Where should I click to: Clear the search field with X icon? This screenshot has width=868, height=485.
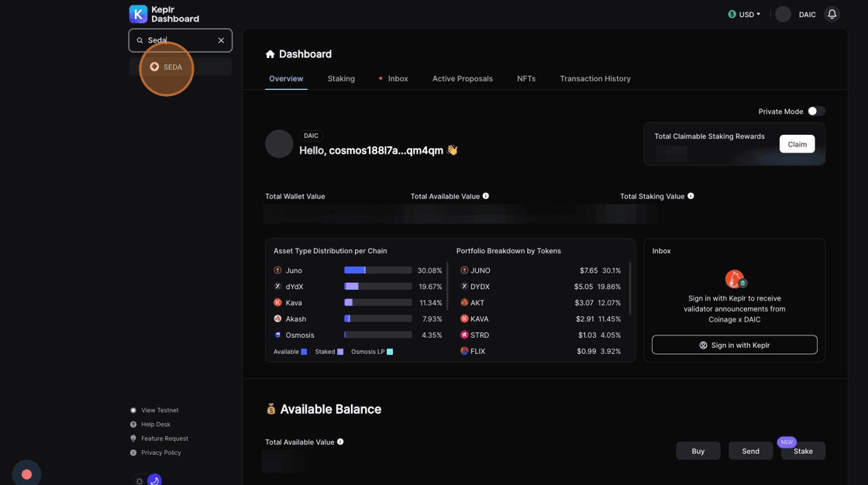[221, 40]
